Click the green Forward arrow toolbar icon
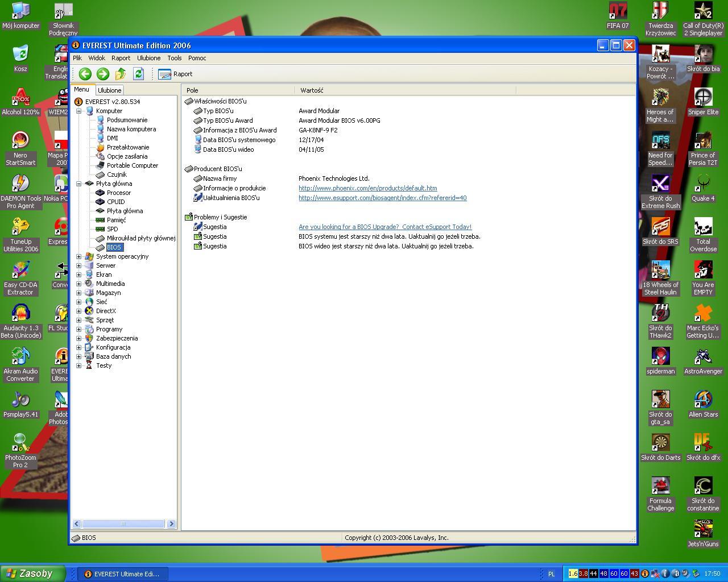The image size is (728, 582). [102, 73]
